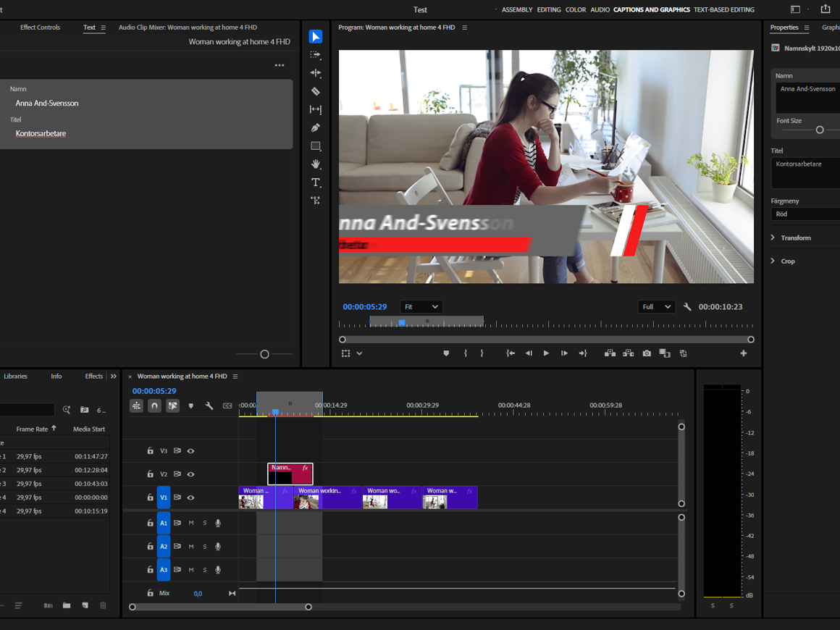840x630 pixels.
Task: Click the Add Marker icon in Program monitor
Action: coord(446,353)
